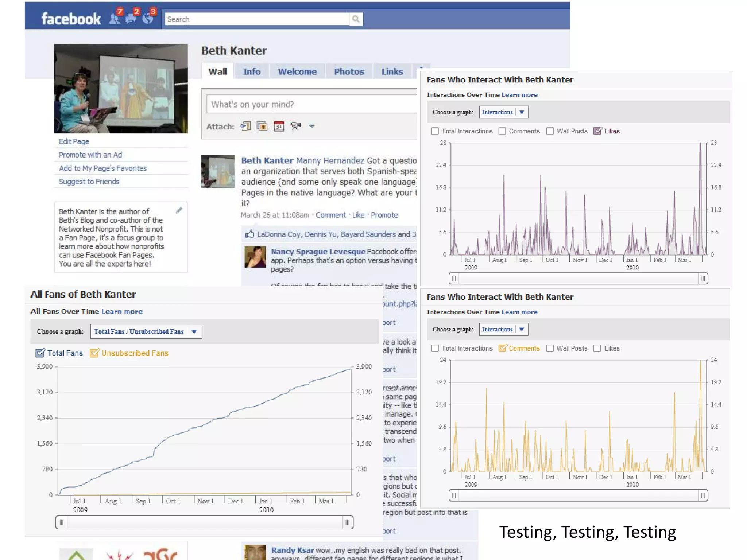Toggle the Wall Posts checkbox in bottom graph
The width and height of the screenshot is (747, 560).
[550, 348]
